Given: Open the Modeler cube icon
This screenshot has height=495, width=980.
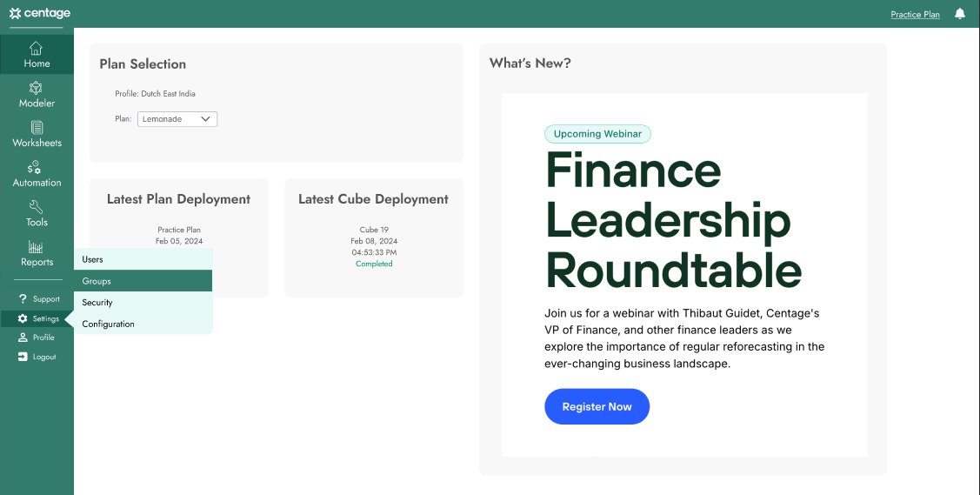Looking at the screenshot, I should point(36,88).
